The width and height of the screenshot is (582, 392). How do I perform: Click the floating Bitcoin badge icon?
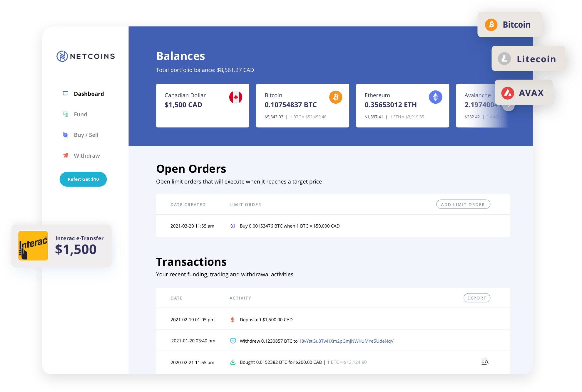tap(491, 25)
